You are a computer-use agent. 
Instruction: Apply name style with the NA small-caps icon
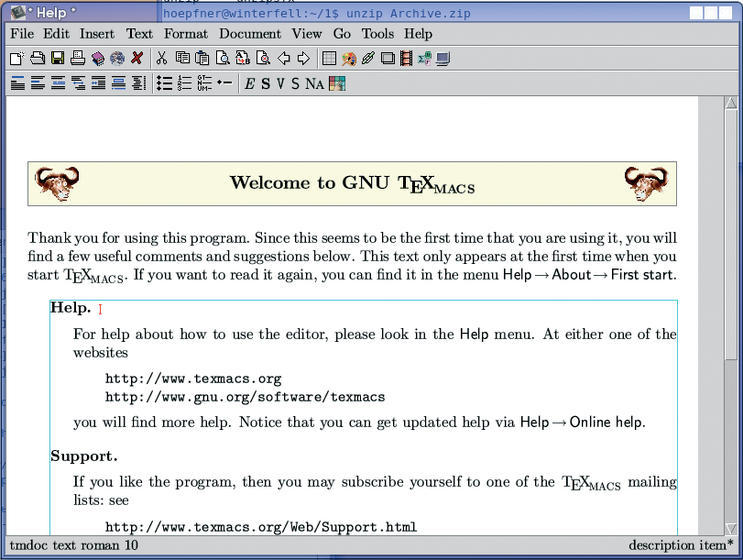coord(314,84)
